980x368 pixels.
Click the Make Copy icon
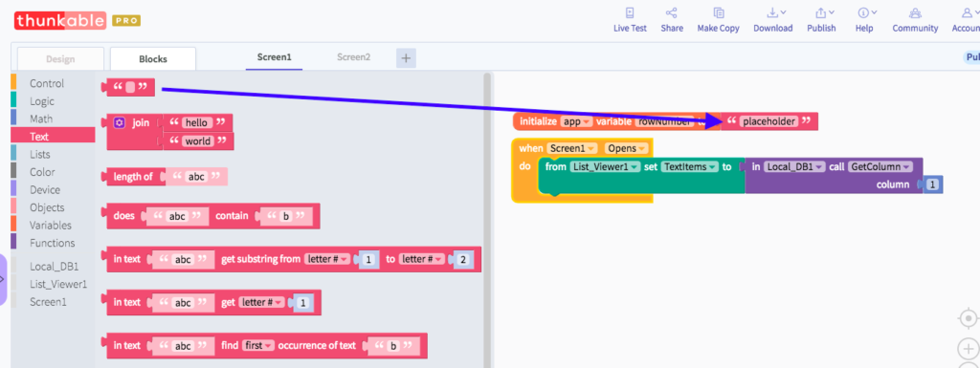tap(719, 12)
